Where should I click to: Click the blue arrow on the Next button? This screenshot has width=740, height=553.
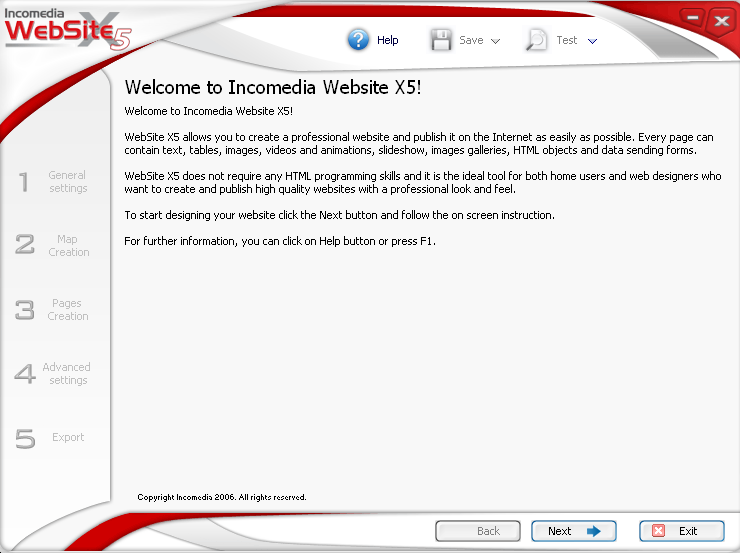pos(594,531)
